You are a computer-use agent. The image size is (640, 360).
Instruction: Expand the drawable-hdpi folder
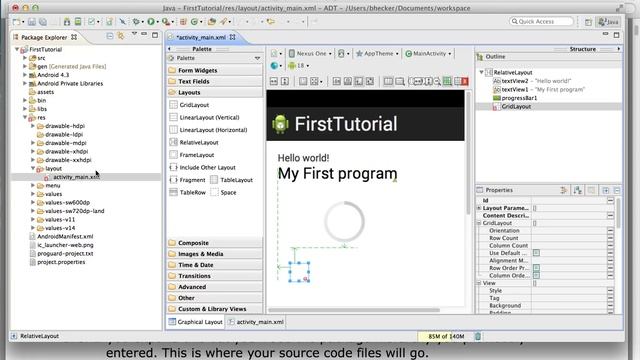(x=33, y=126)
